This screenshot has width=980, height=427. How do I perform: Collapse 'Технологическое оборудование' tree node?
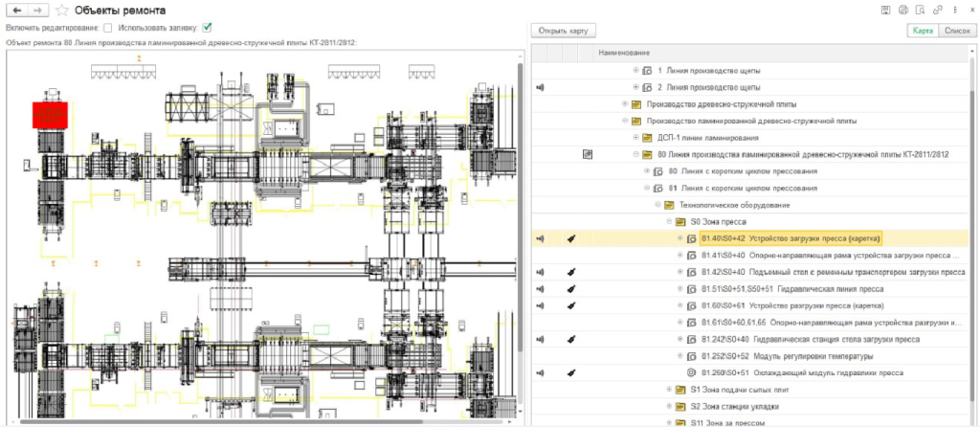(x=657, y=205)
